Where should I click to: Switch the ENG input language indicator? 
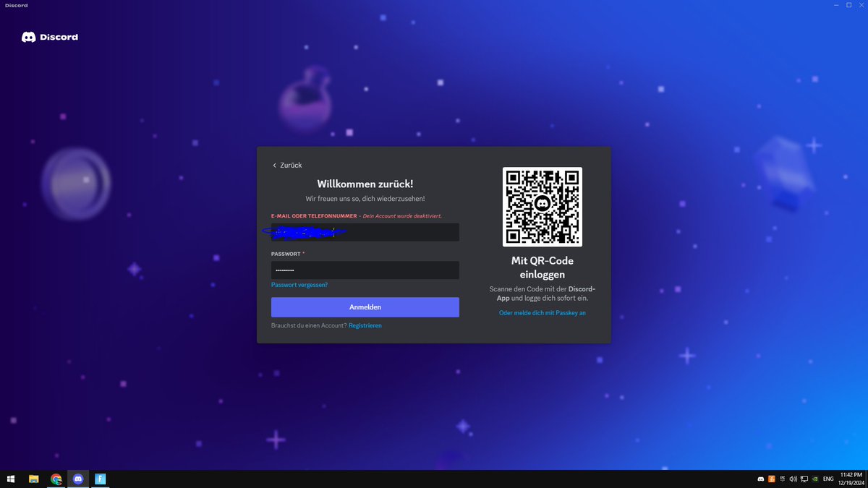(x=828, y=479)
